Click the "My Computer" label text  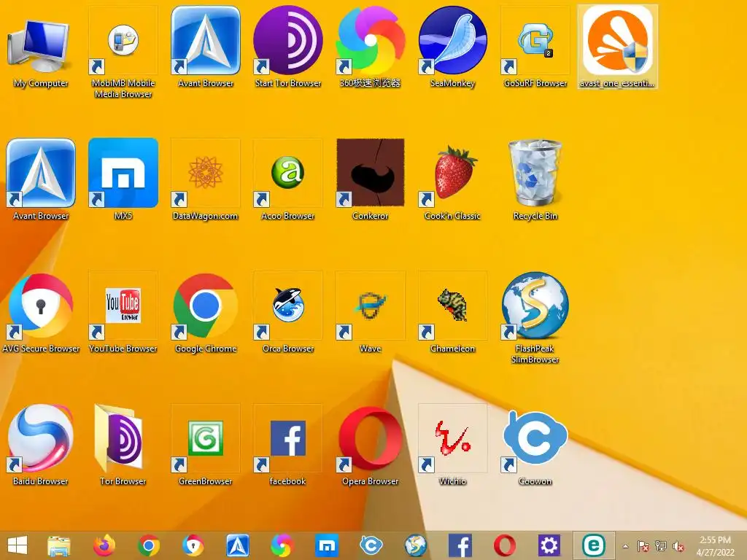[x=41, y=83]
